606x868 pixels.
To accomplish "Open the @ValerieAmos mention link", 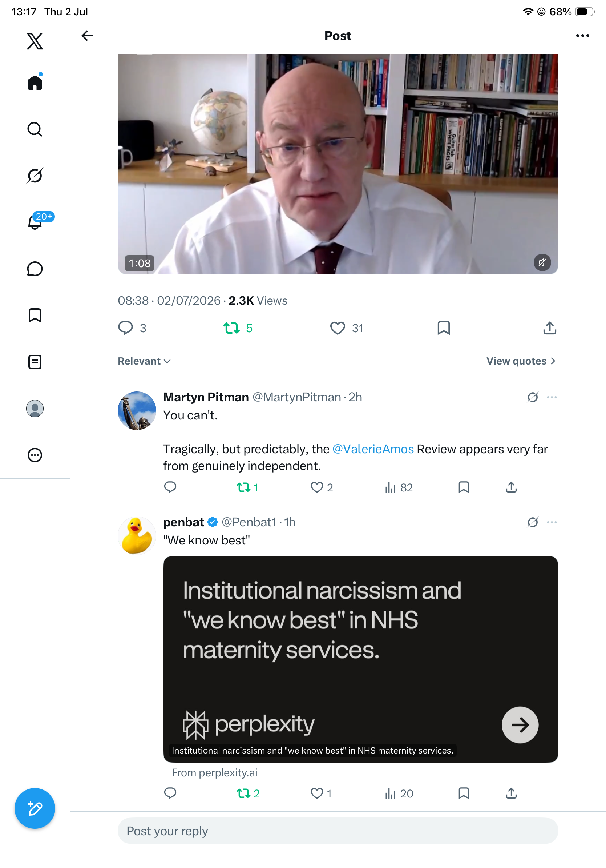I will click(x=373, y=449).
